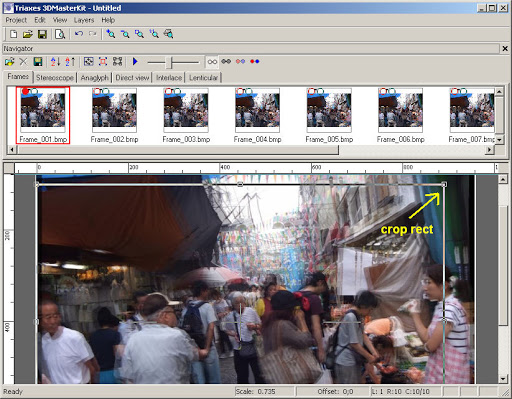Open the Project menu

pyautogui.click(x=16, y=20)
